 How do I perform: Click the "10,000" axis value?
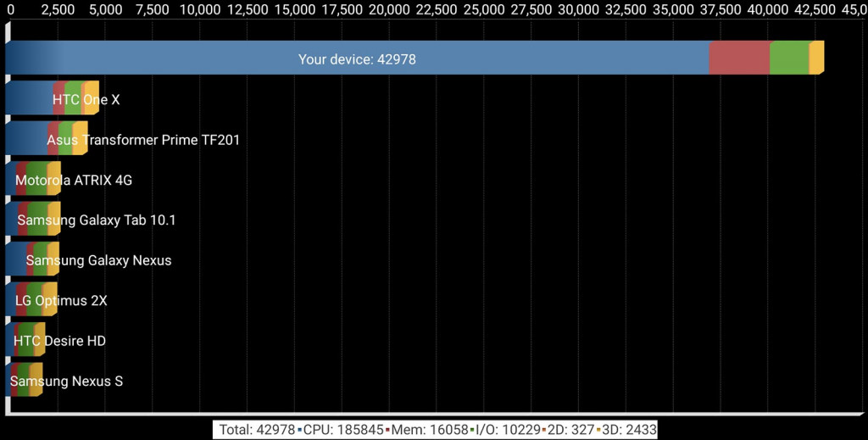200,9
